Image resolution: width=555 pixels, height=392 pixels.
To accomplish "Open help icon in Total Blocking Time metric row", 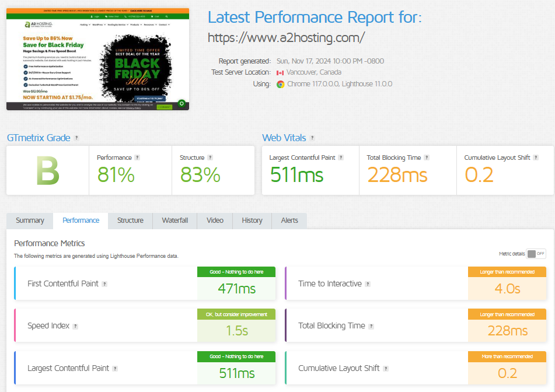I will (x=371, y=327).
